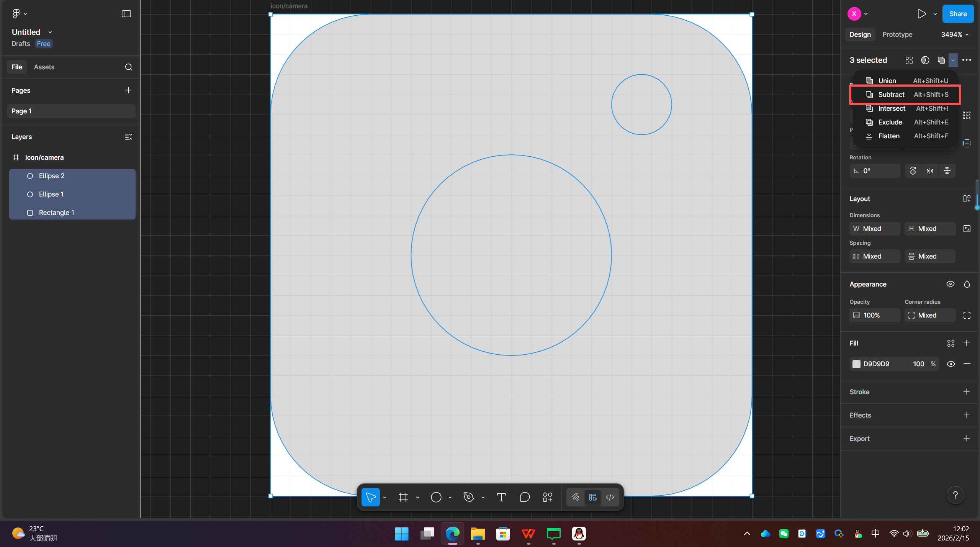Click the D9D9D9 fill color swatch

(x=856, y=364)
